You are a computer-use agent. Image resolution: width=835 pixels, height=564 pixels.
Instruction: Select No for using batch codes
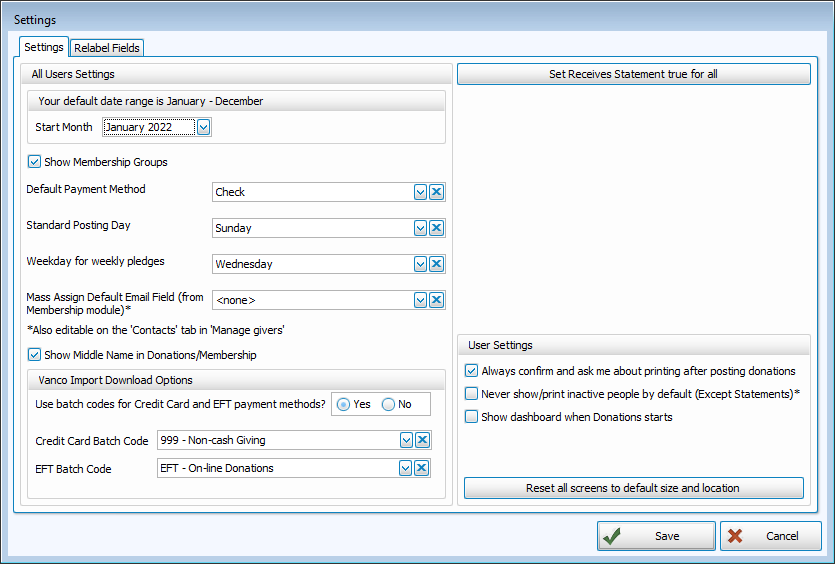click(x=389, y=404)
